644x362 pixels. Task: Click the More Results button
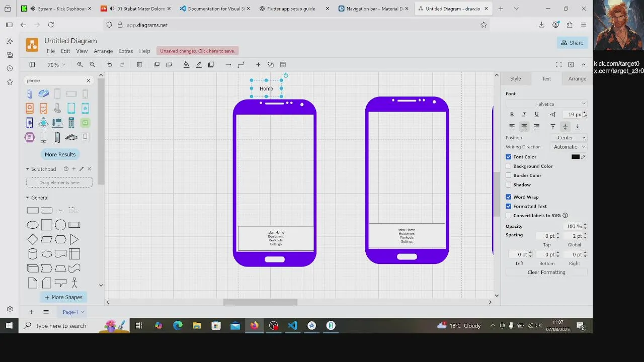coord(60,154)
